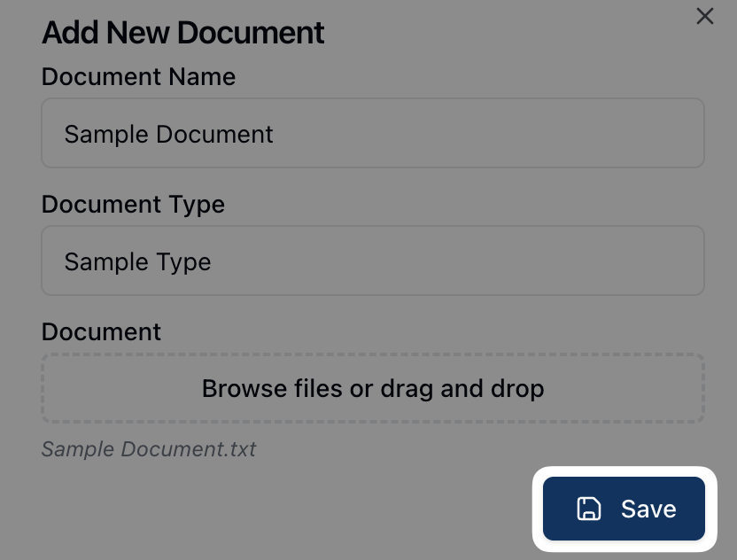Place cursor in Sample Document text
Viewport: 737px width, 560px height.
click(x=168, y=135)
